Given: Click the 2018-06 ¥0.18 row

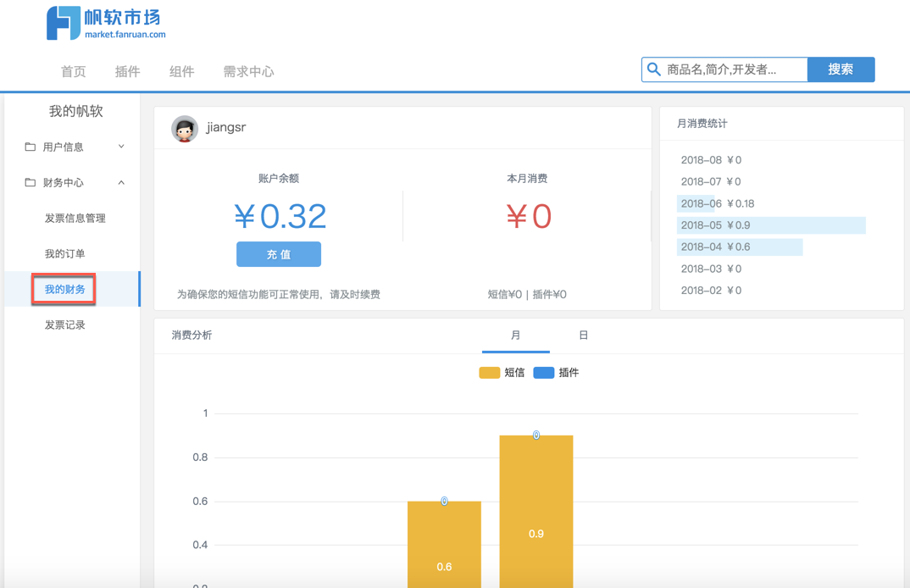Looking at the screenshot, I should coord(718,203).
